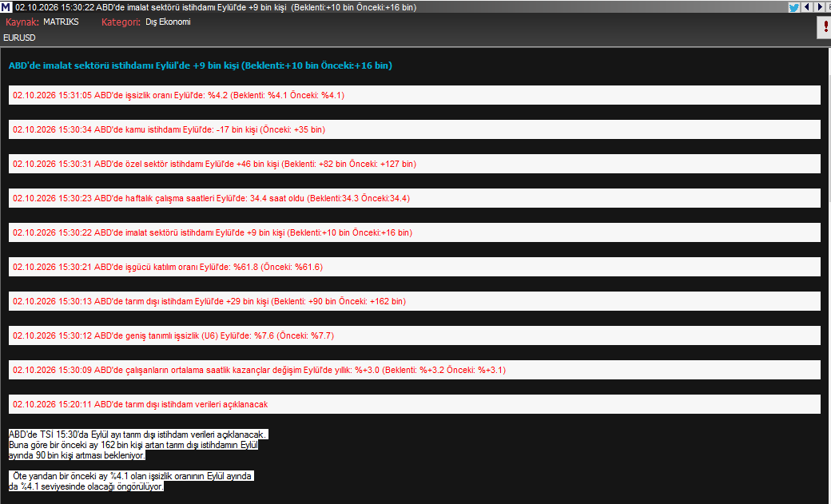Go to next news with right arrow
The image size is (831, 504).
click(819, 7)
